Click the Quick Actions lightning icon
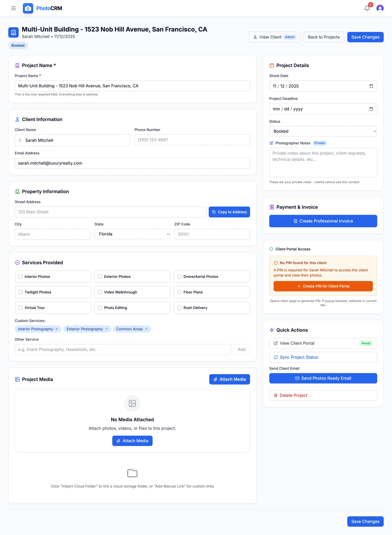 coord(272,330)
